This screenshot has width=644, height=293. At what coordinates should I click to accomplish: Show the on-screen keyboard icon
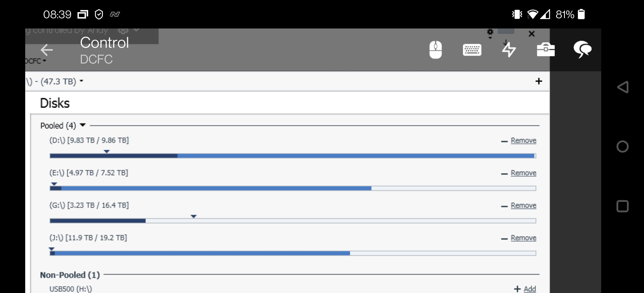click(x=472, y=50)
